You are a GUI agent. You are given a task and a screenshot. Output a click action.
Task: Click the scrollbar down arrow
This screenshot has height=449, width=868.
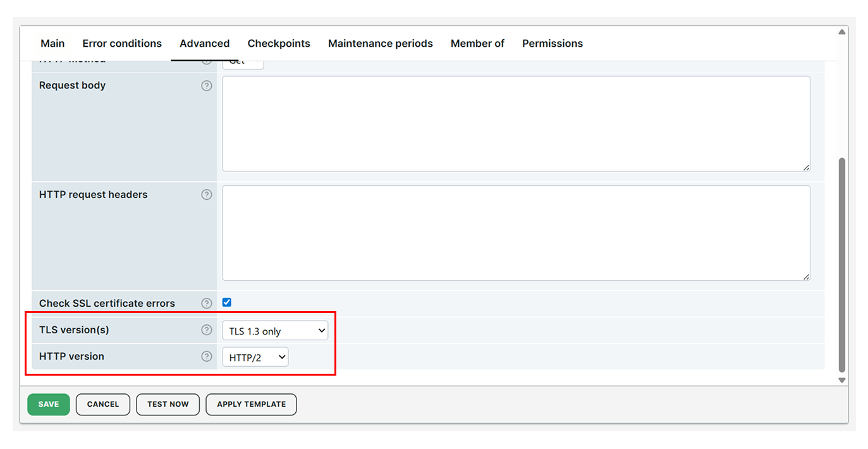click(841, 380)
